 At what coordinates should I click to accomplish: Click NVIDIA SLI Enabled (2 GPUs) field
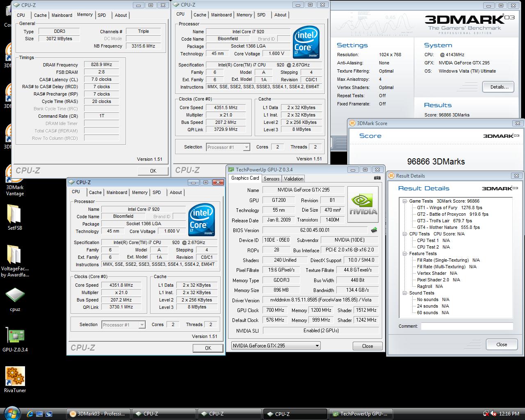point(320,331)
